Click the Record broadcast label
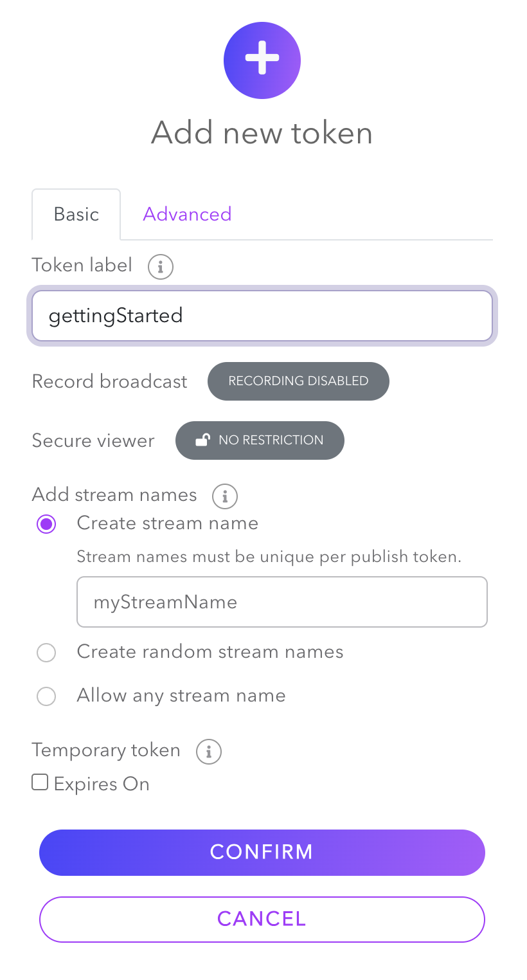This screenshot has height=980, width=527. point(110,382)
